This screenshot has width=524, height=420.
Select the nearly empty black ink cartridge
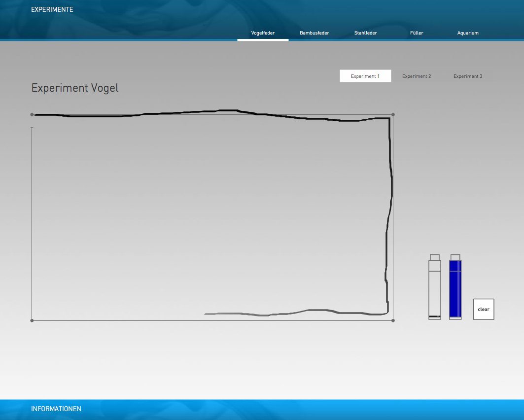coord(434,291)
